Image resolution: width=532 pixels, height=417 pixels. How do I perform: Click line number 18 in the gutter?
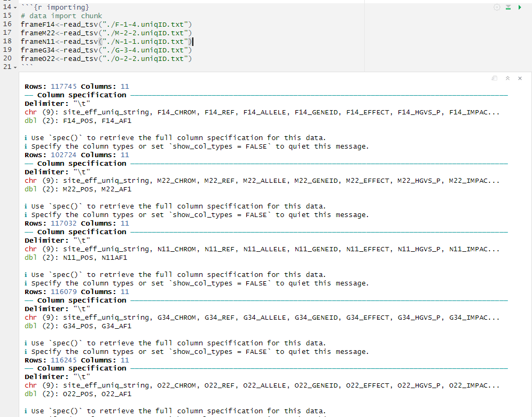tap(7, 41)
